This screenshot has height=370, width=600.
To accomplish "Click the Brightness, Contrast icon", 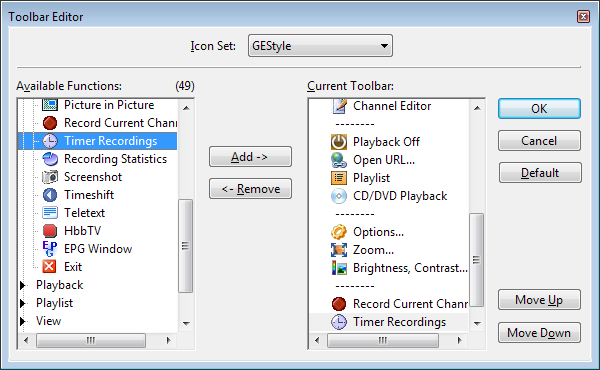I will tap(339, 268).
